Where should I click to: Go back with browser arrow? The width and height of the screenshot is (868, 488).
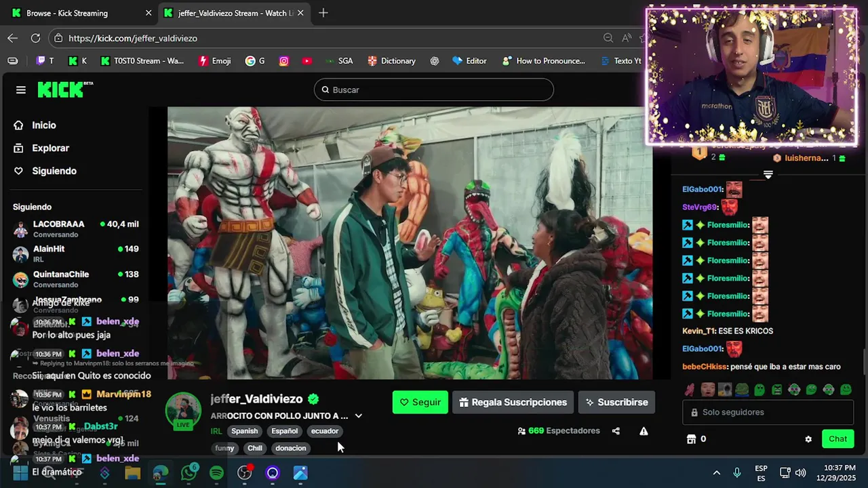(13, 38)
